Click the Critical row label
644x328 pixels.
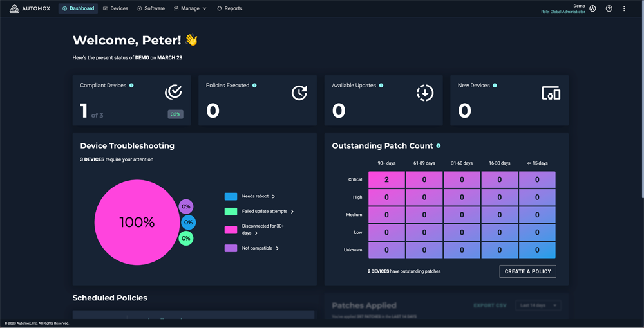point(355,179)
